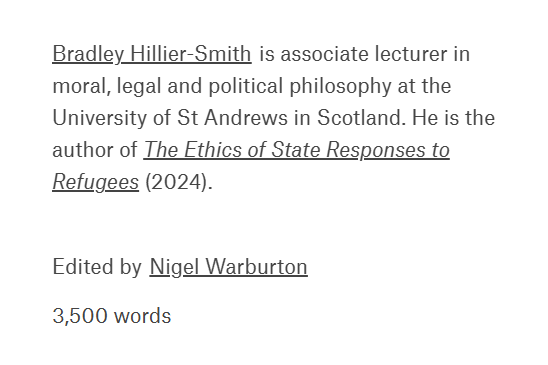
Task: Click the words 'University of St Andrews'
Action: [170, 117]
